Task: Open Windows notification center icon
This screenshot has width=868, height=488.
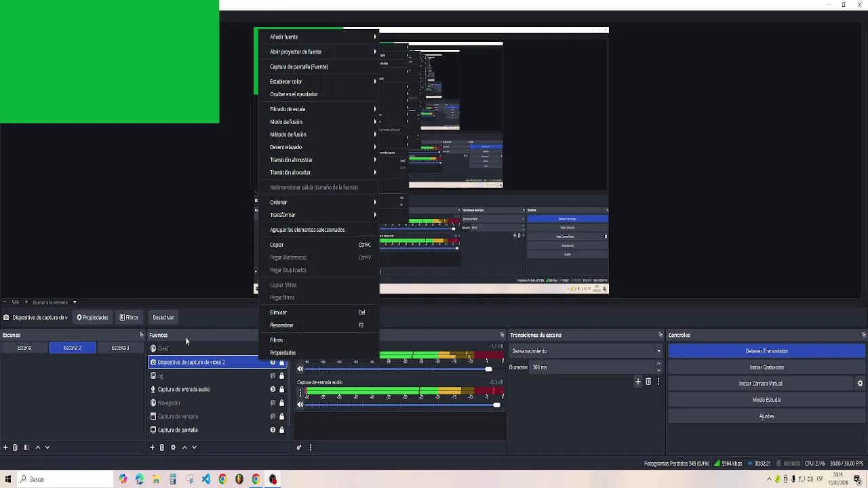Action: tap(858, 479)
